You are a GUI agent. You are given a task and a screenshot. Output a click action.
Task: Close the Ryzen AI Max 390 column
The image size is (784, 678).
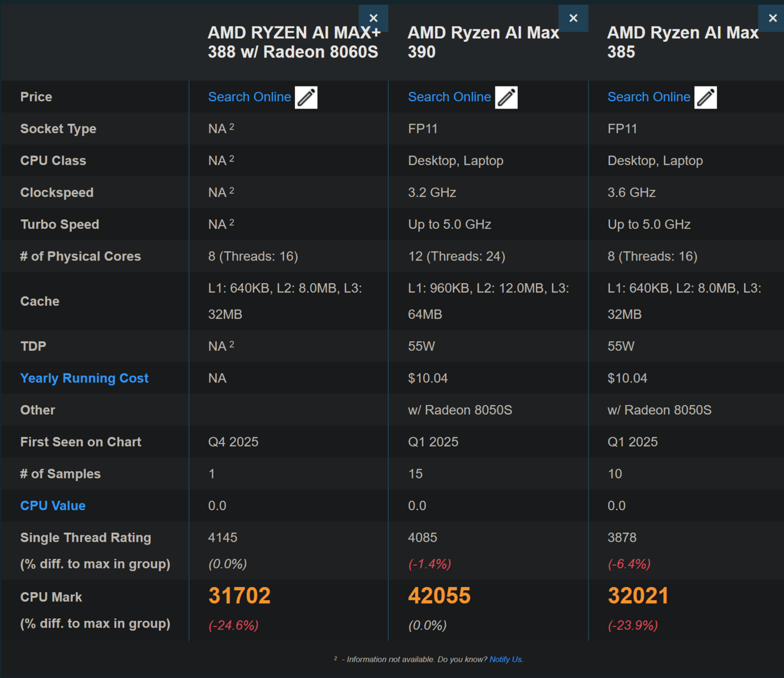tap(573, 18)
